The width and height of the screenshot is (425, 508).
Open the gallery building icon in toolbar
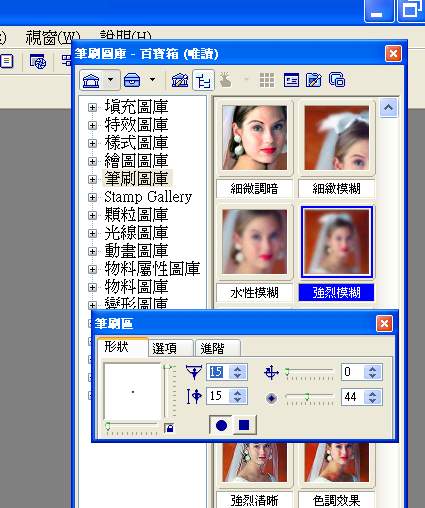pos(91,80)
